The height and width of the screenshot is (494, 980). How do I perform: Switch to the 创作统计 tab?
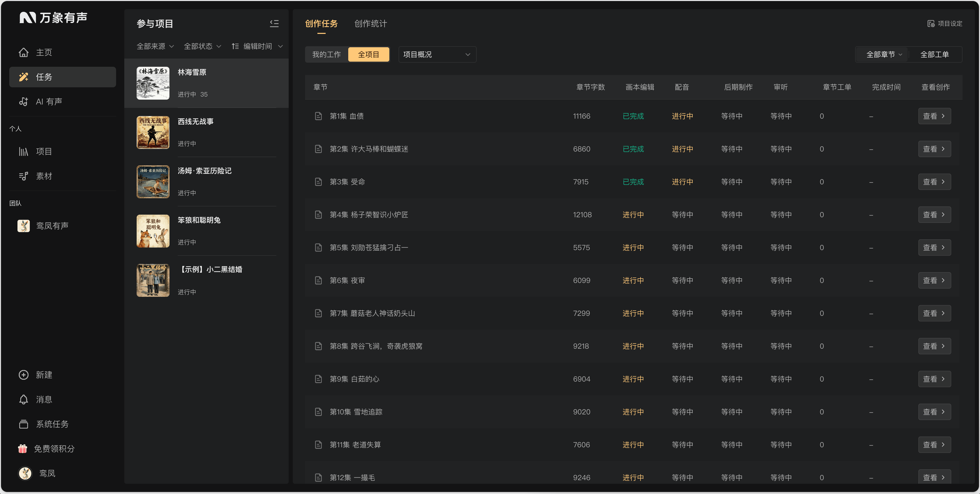(x=370, y=24)
